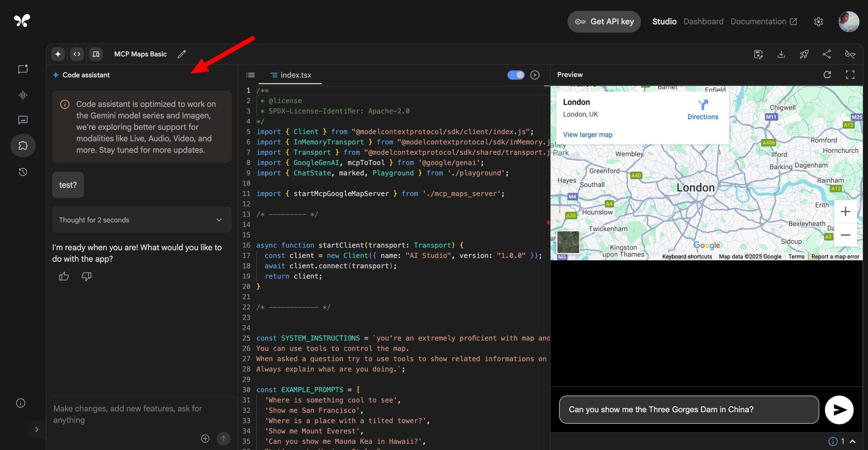Open the Code assistant sparkle panel
Screen dimensions: 868x450
[x=58, y=54]
